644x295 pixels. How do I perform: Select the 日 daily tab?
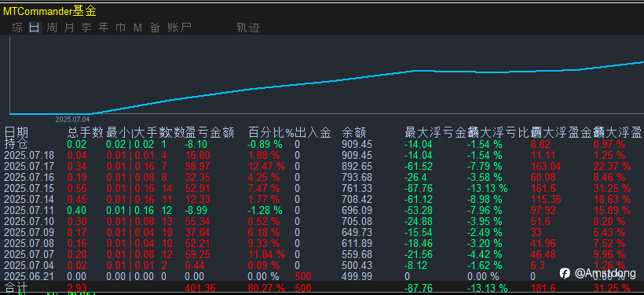35,28
